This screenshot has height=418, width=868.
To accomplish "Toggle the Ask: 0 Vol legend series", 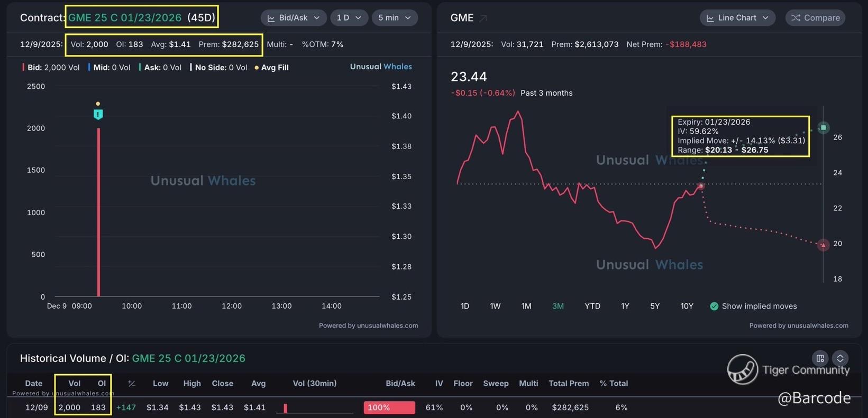I will pos(160,68).
